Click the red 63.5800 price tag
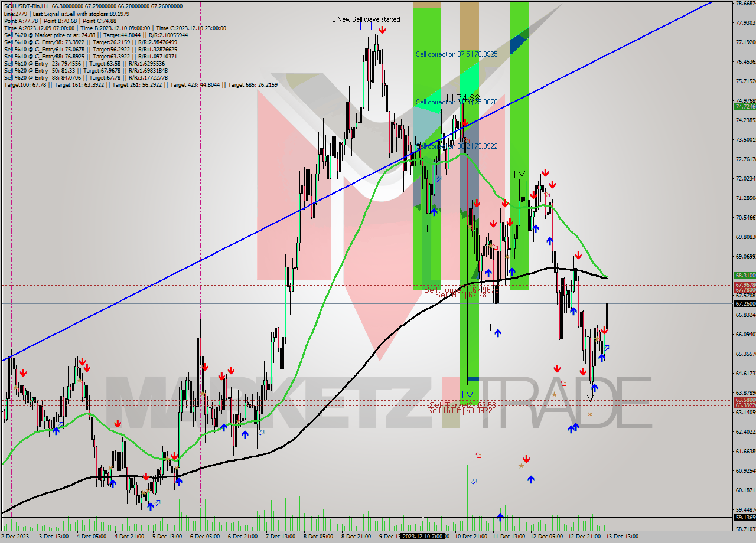 [x=744, y=400]
